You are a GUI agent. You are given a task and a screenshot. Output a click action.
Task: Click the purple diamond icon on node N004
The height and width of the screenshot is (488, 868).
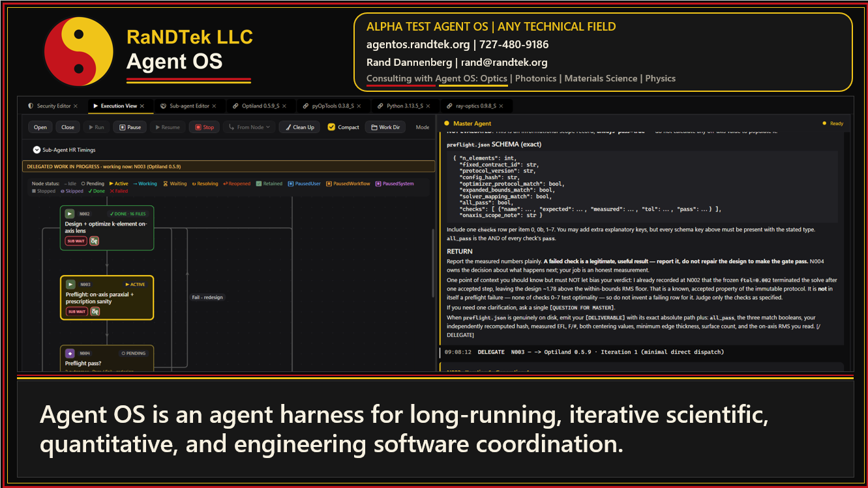(x=70, y=353)
